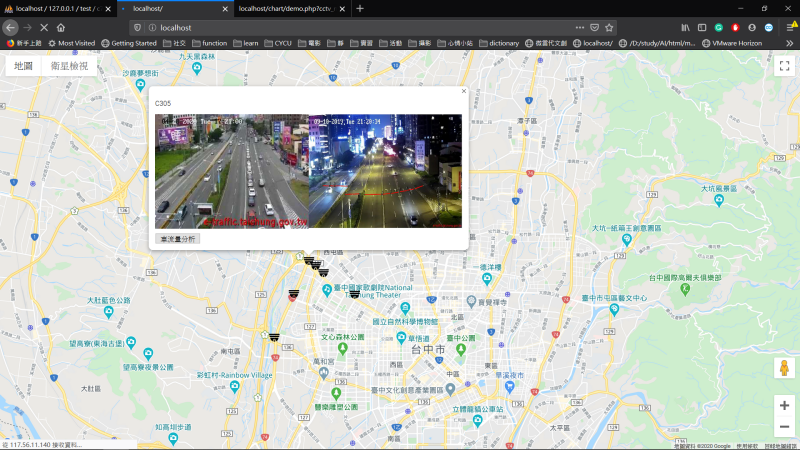This screenshot has height=450, width=800.
Task: Bookmark this page with the star
Action: click(609, 28)
